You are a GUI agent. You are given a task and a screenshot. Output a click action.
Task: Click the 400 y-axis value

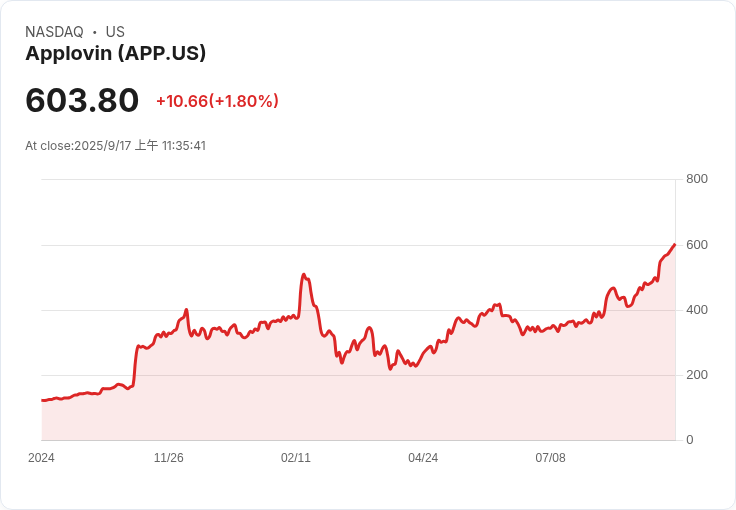pyautogui.click(x=697, y=310)
